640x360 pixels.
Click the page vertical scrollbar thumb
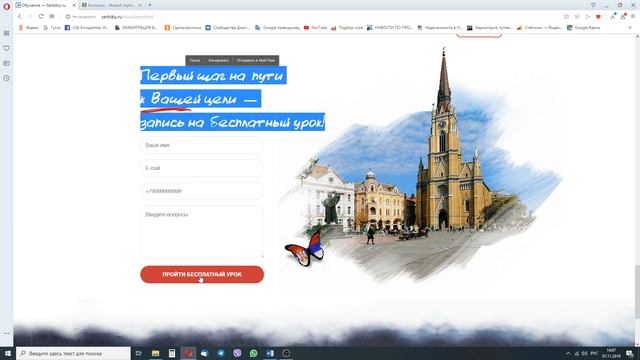coord(637,291)
